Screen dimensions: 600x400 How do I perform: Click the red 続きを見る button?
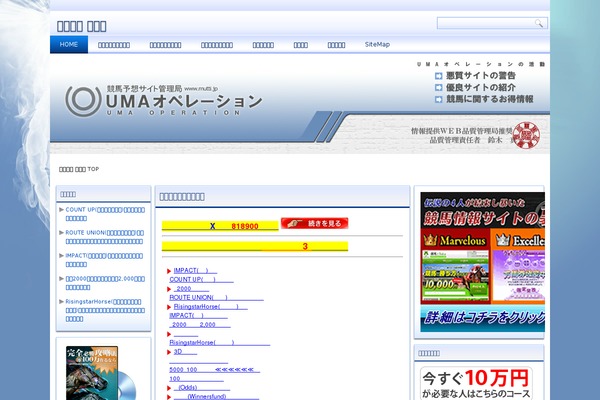pos(315,223)
